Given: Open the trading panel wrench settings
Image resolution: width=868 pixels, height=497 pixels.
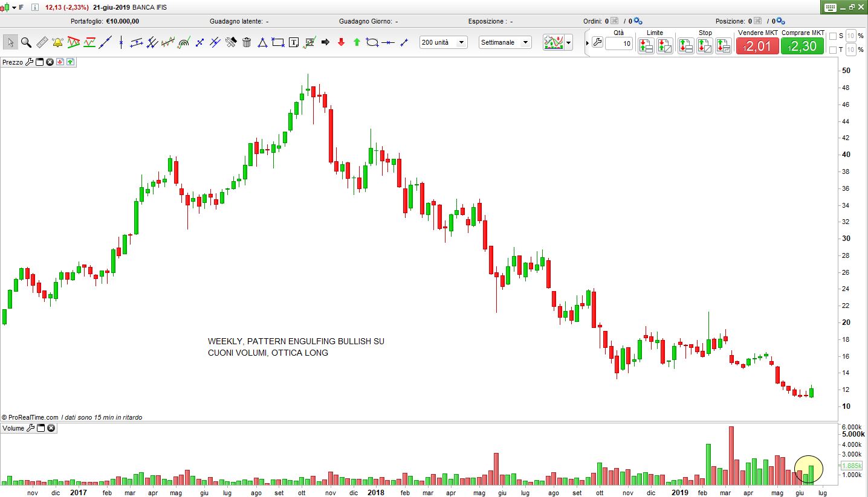Looking at the screenshot, I should click(597, 42).
